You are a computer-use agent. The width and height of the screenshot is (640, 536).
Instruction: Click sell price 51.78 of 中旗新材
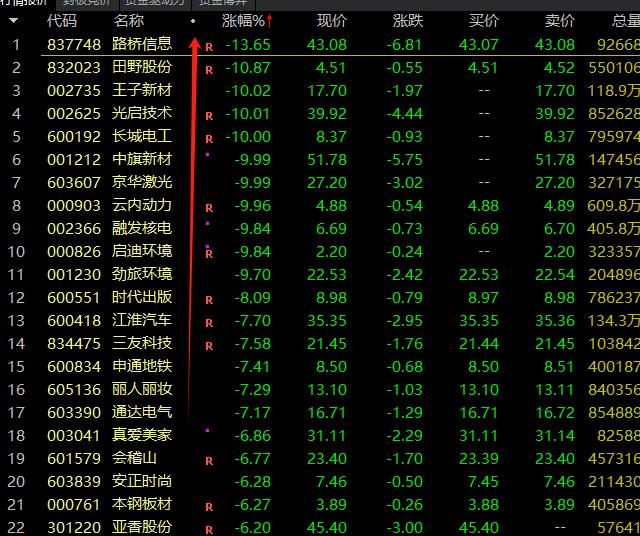pyautogui.click(x=555, y=160)
